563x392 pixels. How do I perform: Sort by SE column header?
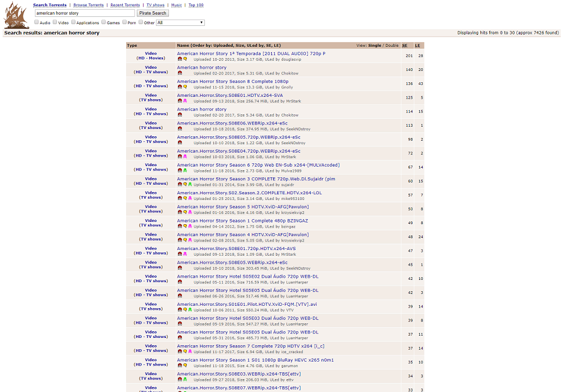[x=405, y=46]
